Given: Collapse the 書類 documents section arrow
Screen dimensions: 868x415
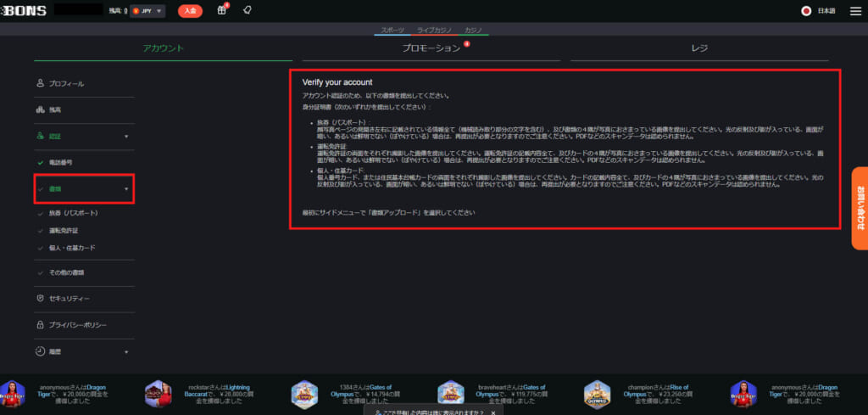Looking at the screenshot, I should click(x=126, y=189).
